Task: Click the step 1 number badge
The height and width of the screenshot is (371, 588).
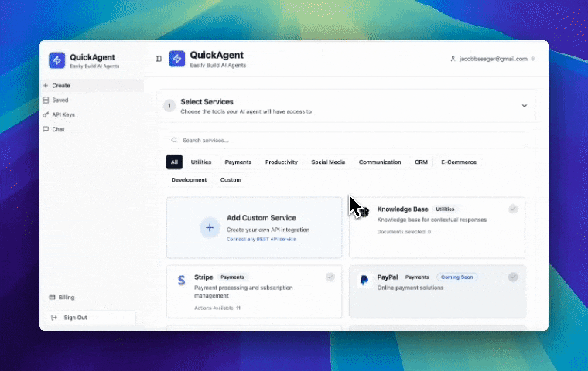Action: (x=169, y=106)
